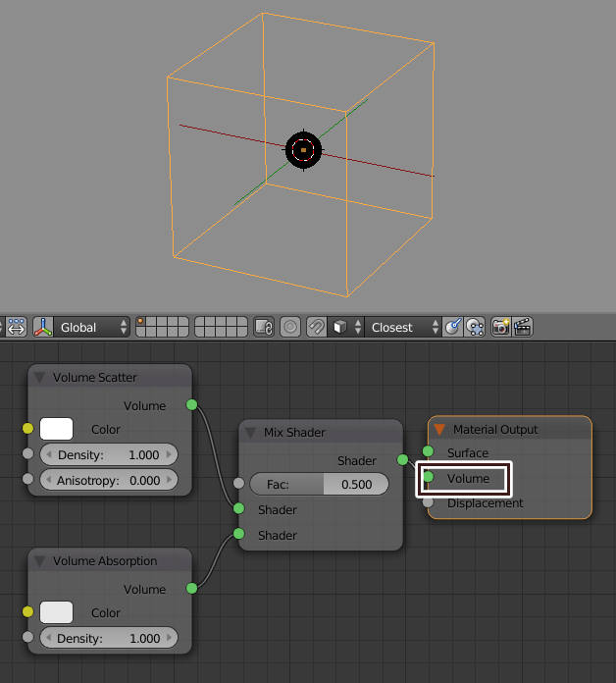The height and width of the screenshot is (683, 616).
Task: Increase Volume Scatter Density with right arrow
Action: pyautogui.click(x=169, y=454)
